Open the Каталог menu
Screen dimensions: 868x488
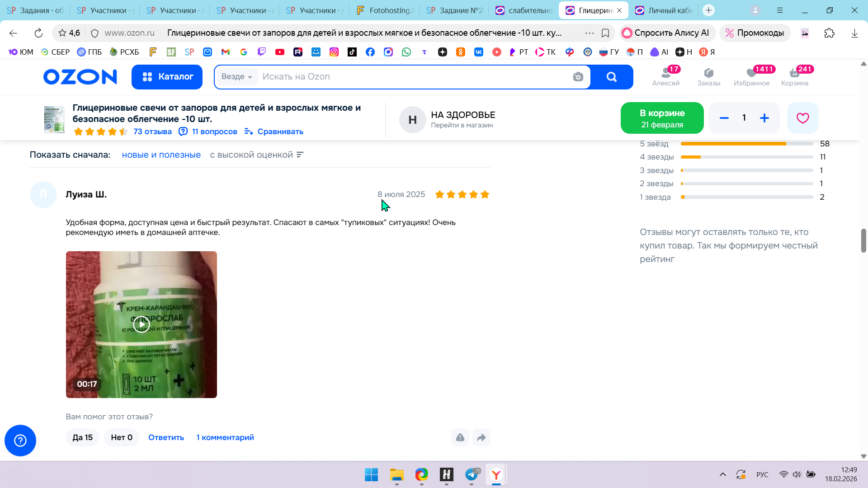tap(167, 77)
